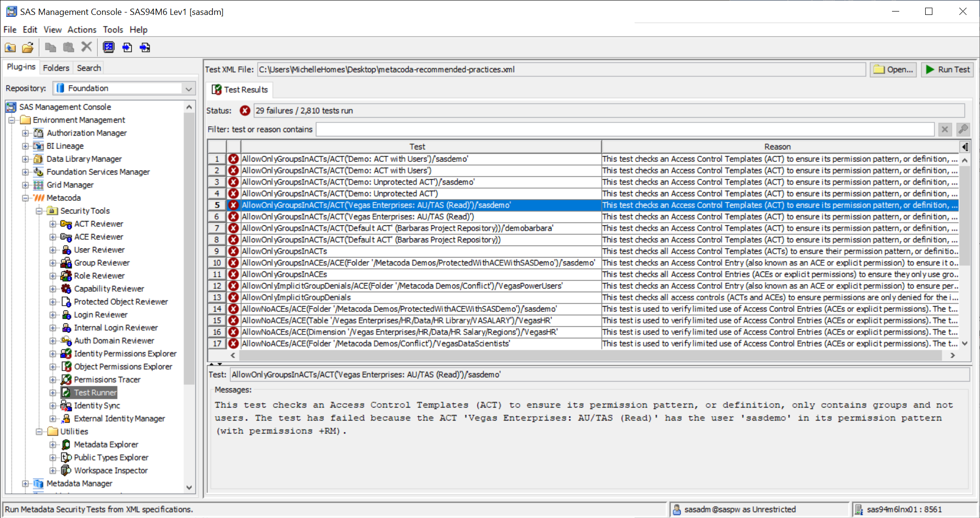The width and height of the screenshot is (980, 518).
Task: Click the Paste toolbar icon
Action: (69, 47)
